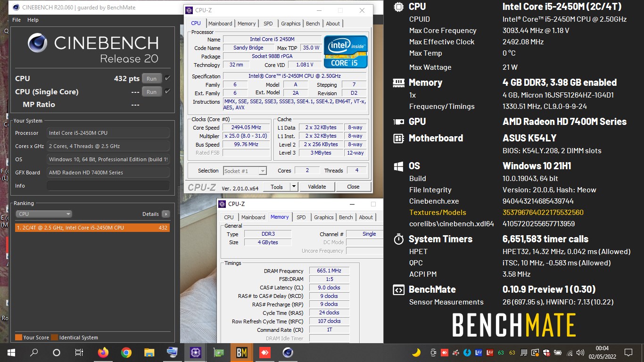644x362 pixels.
Task: Open the Socket #1 selection dropdown
Action: pos(245,171)
